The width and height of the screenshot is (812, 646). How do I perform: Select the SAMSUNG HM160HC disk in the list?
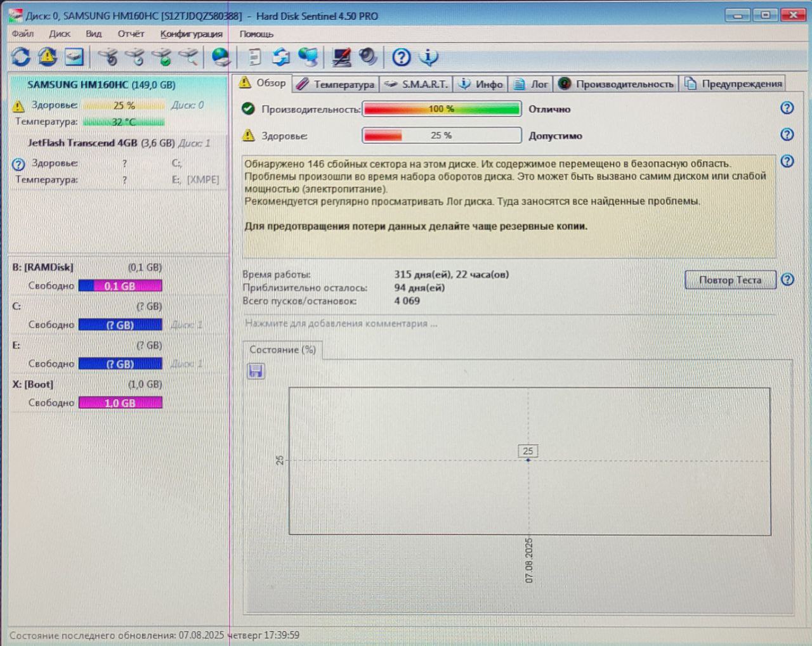click(101, 85)
